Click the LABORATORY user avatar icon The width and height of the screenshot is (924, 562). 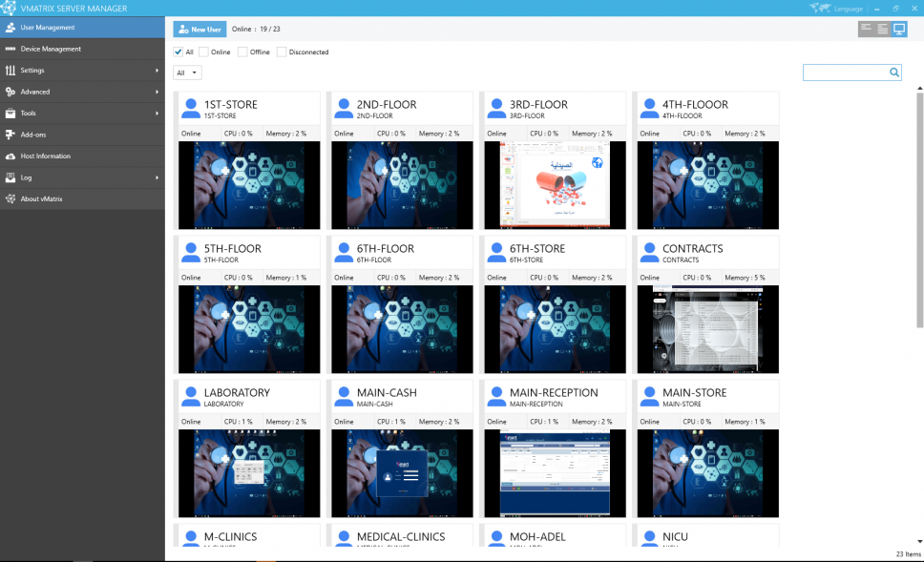point(190,395)
